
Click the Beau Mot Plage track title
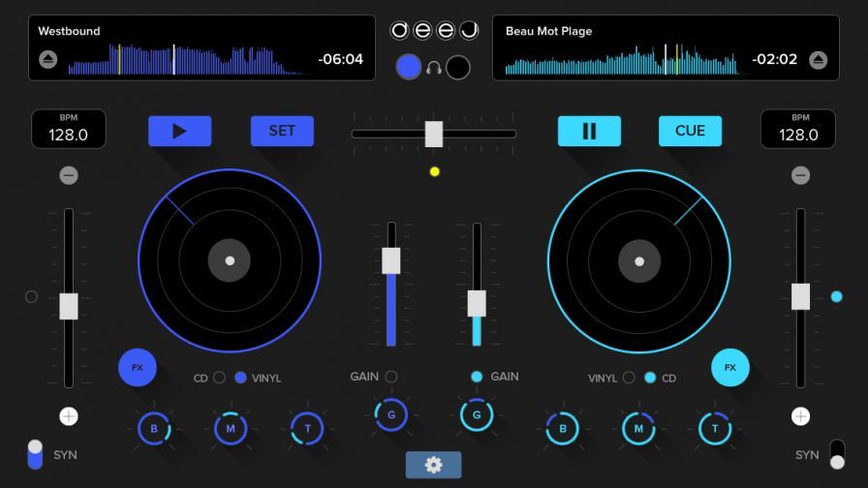pyautogui.click(x=548, y=32)
